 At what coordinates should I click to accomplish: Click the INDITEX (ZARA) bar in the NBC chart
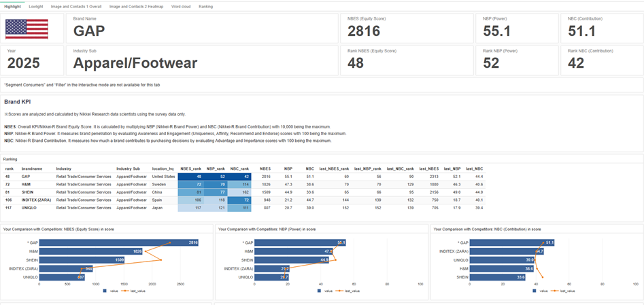[507, 251]
